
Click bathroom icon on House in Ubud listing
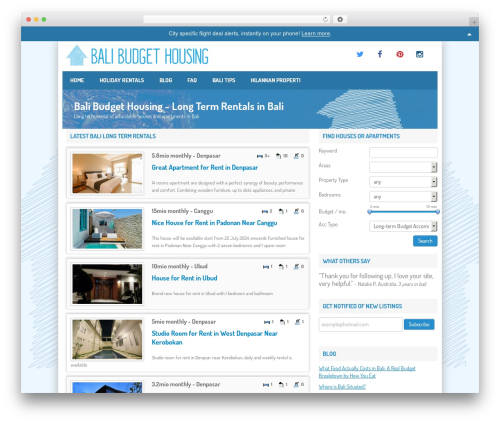pyautogui.click(x=281, y=267)
